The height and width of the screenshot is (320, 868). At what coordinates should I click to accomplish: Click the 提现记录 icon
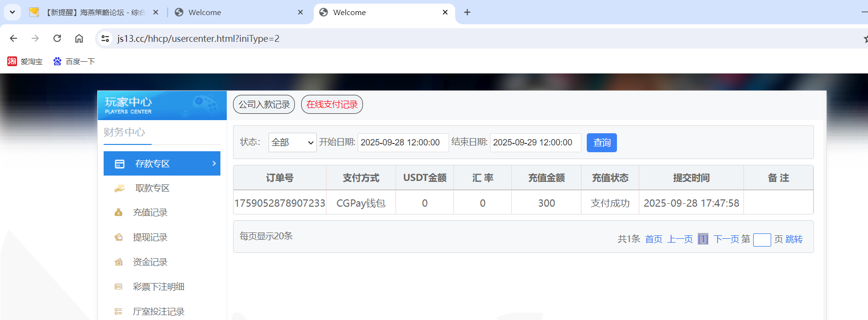(118, 237)
